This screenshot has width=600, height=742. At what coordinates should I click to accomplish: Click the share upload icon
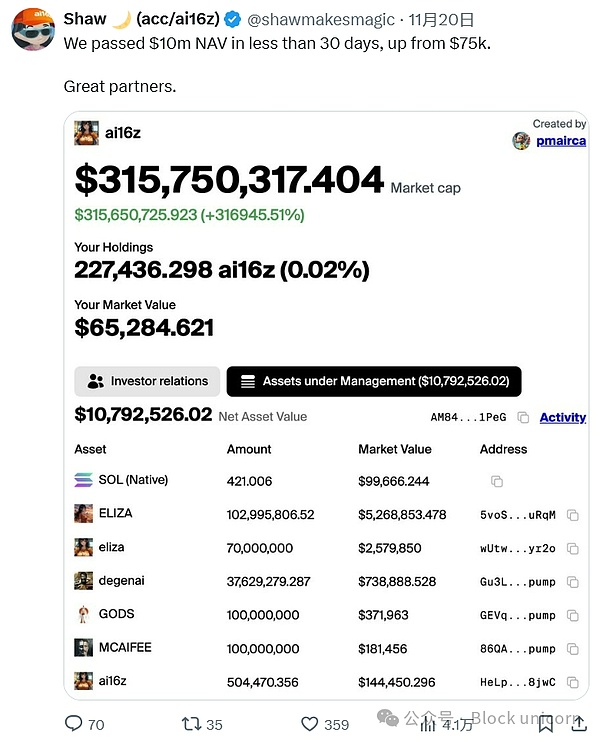578,723
